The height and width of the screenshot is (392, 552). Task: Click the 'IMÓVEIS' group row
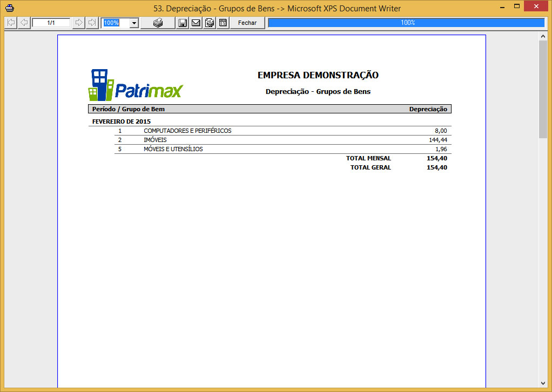[x=282, y=140]
